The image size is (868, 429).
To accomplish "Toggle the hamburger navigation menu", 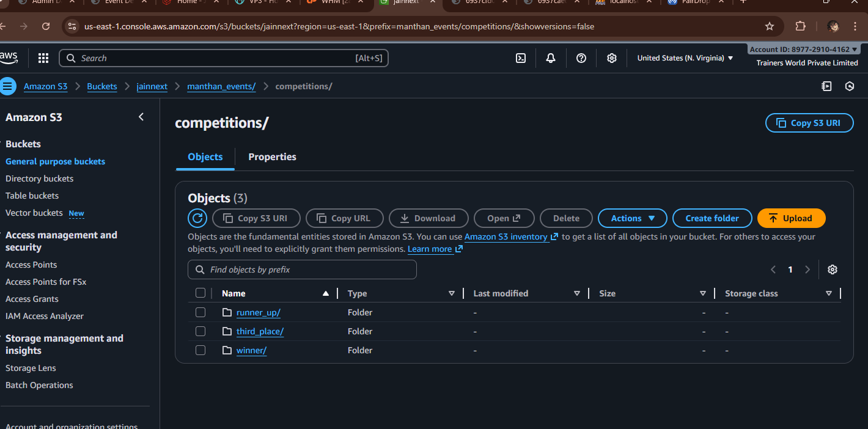I will pyautogui.click(x=8, y=86).
